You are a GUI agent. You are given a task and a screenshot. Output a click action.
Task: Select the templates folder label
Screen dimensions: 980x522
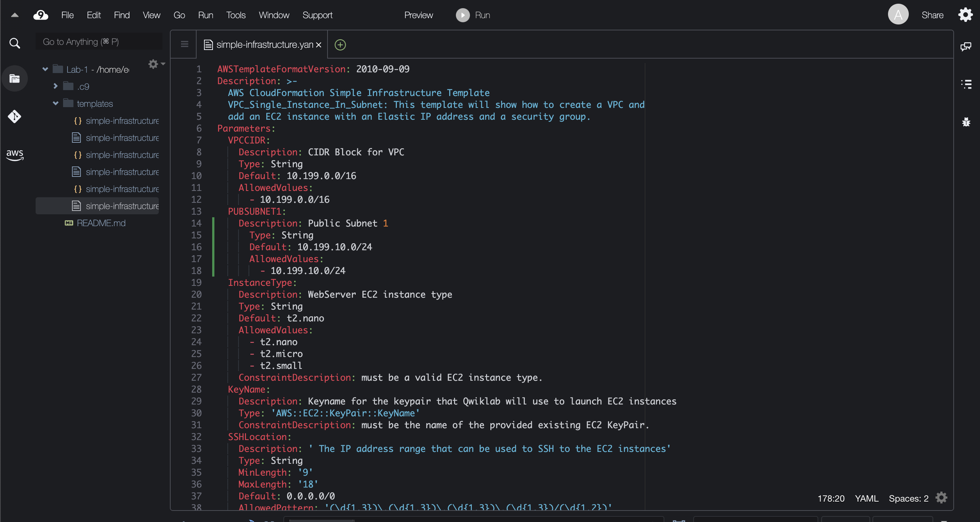point(95,103)
